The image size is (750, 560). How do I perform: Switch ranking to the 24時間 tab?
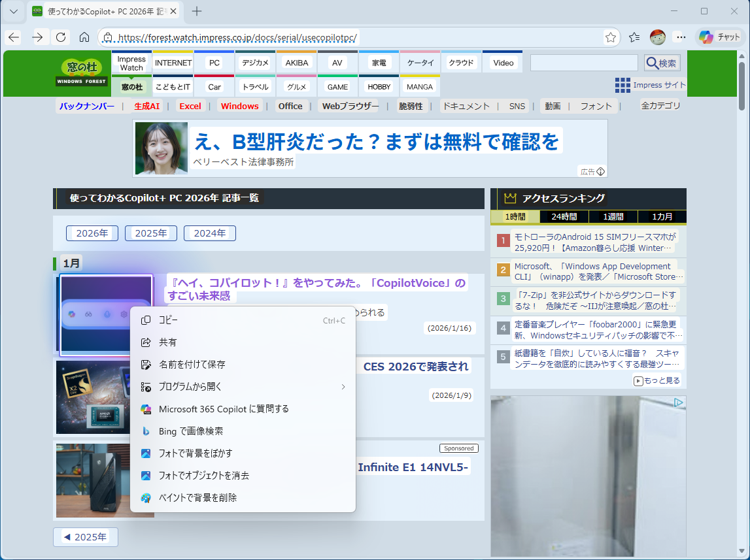click(564, 216)
